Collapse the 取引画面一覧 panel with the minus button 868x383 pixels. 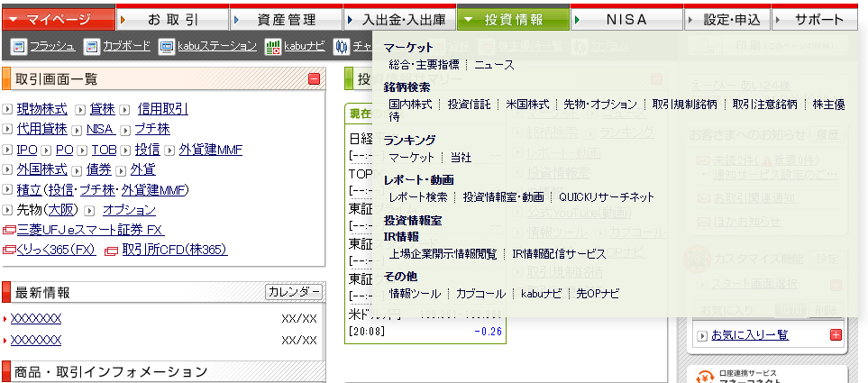314,79
